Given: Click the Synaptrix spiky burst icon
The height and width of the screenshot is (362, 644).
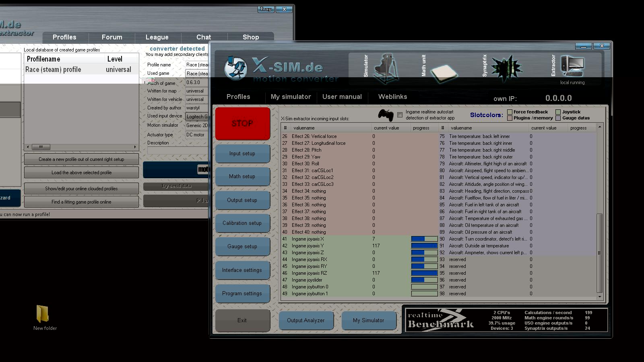Looking at the screenshot, I should 506,68.
